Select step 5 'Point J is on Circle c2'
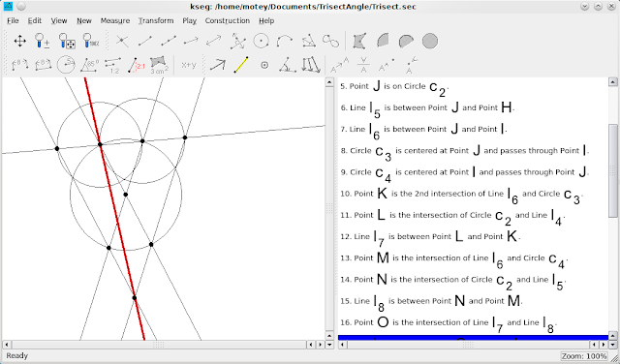Image resolution: width=620 pixels, height=364 pixels. pos(394,88)
